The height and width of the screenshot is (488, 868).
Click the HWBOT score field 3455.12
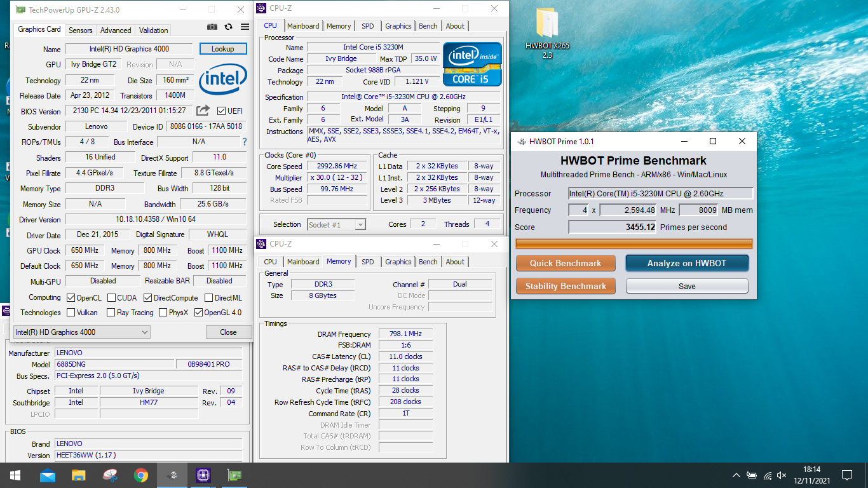tap(613, 227)
